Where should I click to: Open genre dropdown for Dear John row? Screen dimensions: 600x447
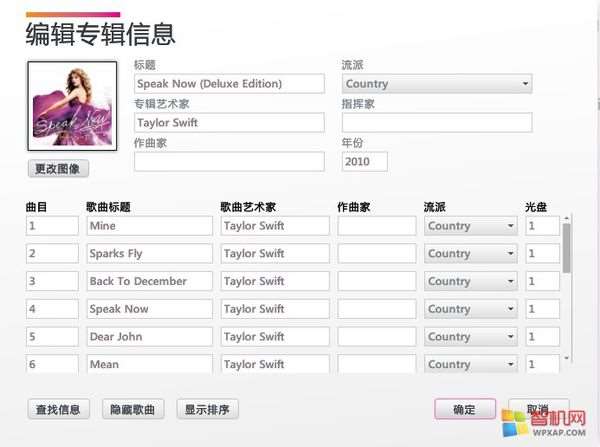click(x=471, y=337)
